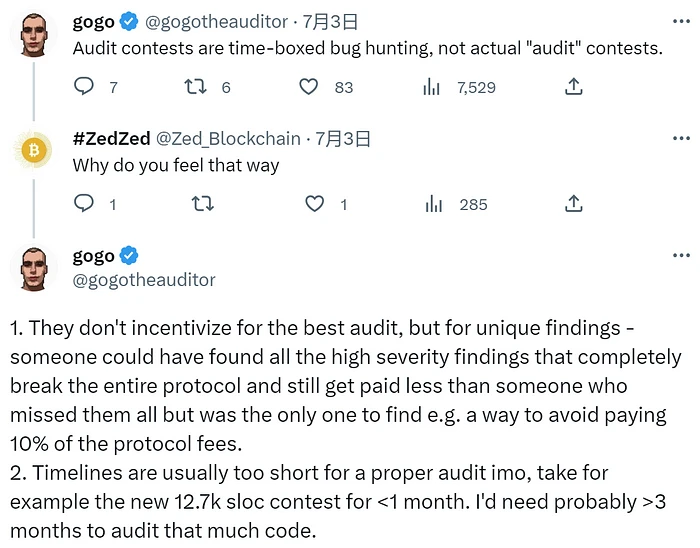The image size is (700, 548).
Task: View analytics showing 7,529 views
Action: 432,87
